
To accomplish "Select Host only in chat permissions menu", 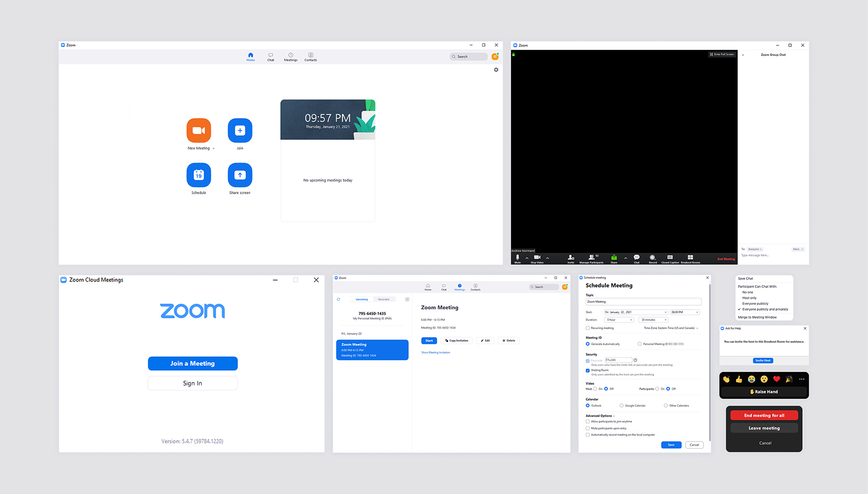I will [x=749, y=298].
